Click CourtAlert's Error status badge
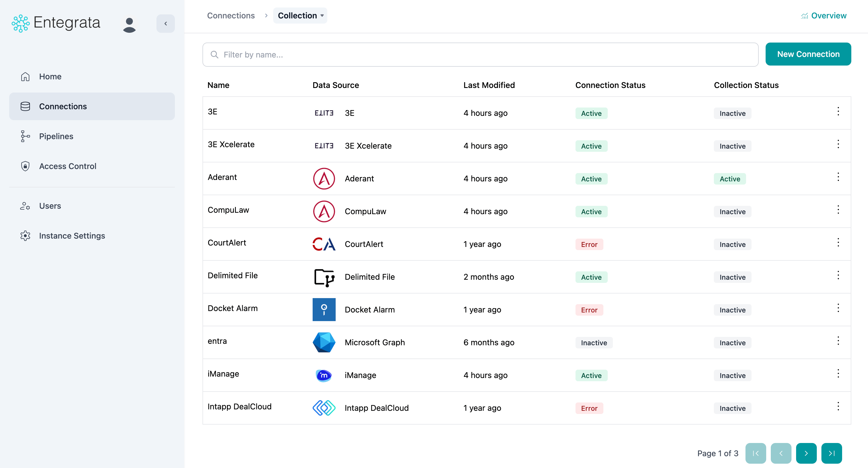 tap(589, 244)
